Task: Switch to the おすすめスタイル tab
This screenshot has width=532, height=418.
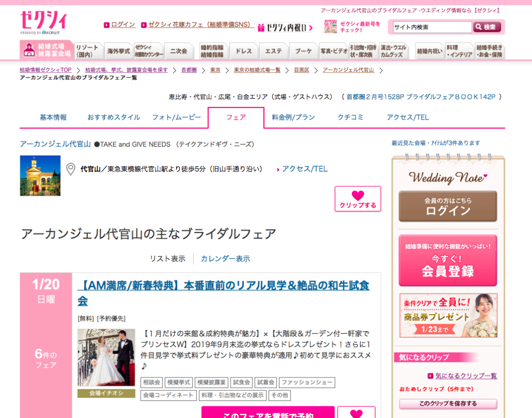Action: [114, 117]
